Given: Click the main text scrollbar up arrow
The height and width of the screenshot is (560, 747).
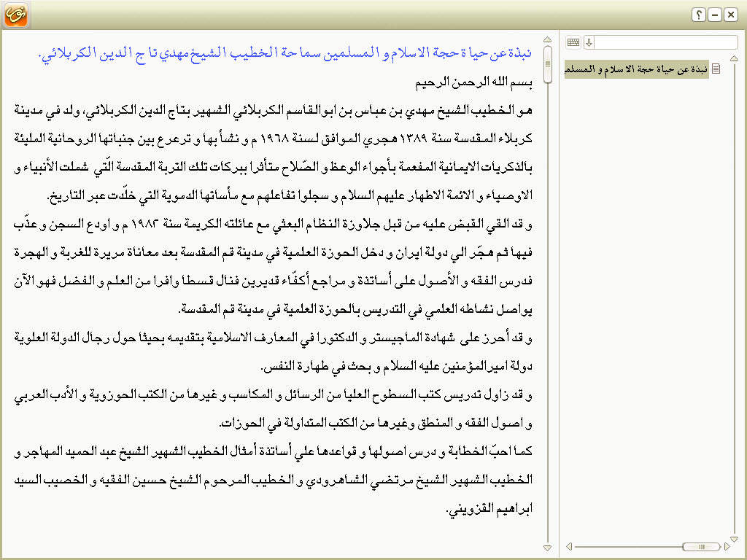Looking at the screenshot, I should pos(547,39).
